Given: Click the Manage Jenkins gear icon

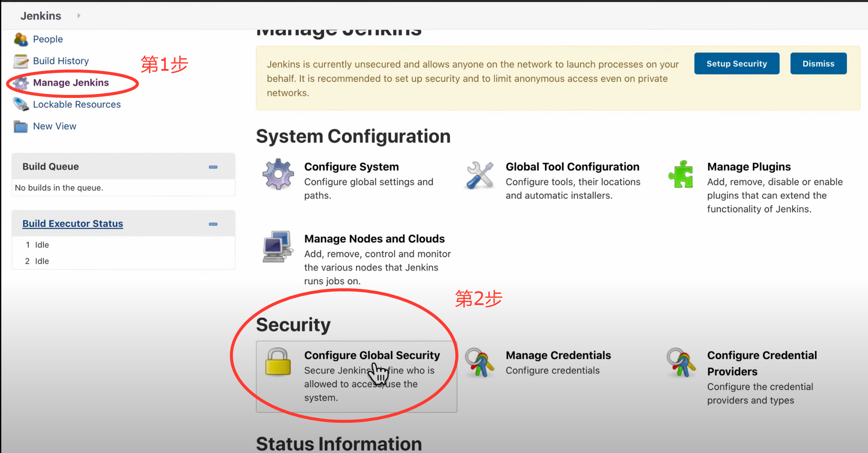Looking at the screenshot, I should click(x=20, y=83).
